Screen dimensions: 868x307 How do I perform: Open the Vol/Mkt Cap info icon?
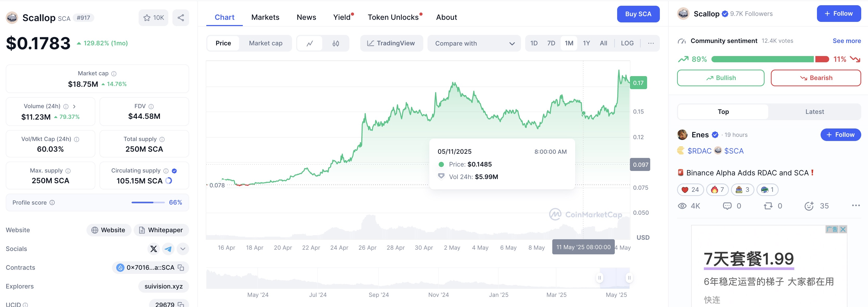click(77, 139)
